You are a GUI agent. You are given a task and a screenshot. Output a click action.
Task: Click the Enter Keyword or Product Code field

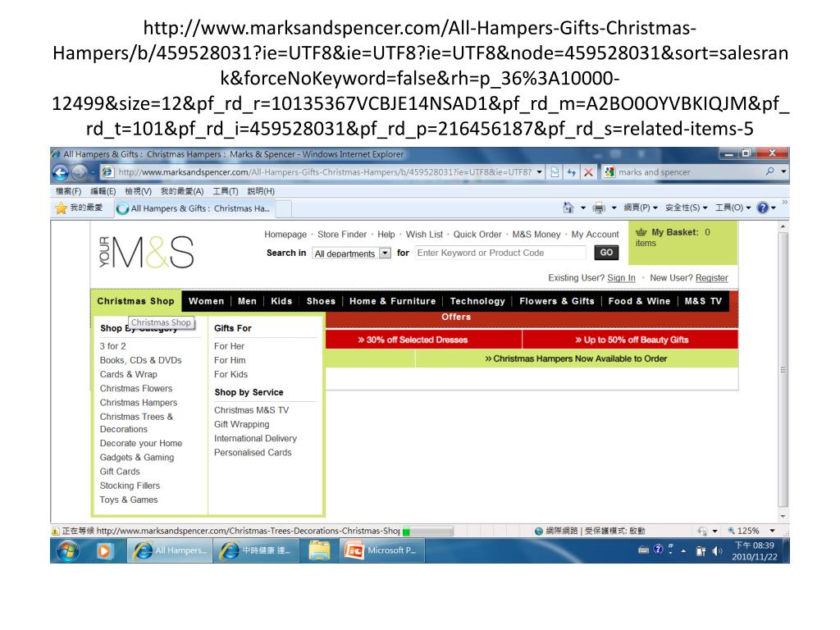(500, 253)
